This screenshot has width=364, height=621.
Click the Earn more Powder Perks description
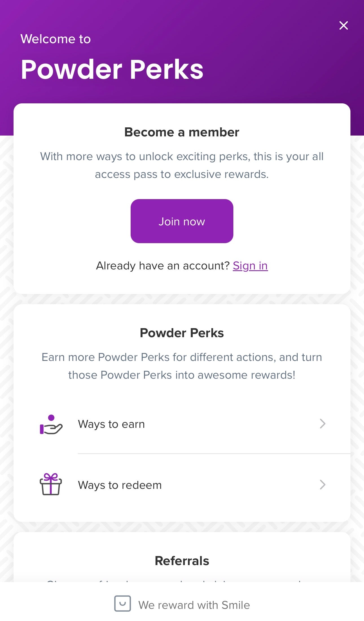point(182,366)
